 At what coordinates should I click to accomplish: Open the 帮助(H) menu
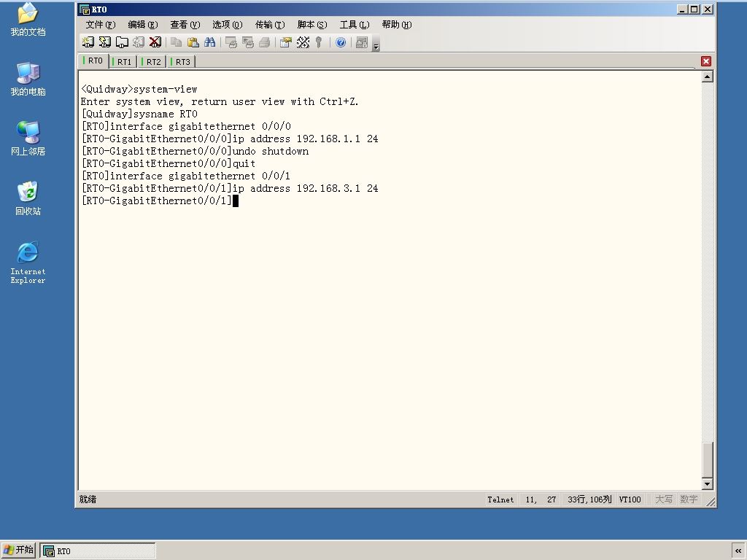[397, 25]
